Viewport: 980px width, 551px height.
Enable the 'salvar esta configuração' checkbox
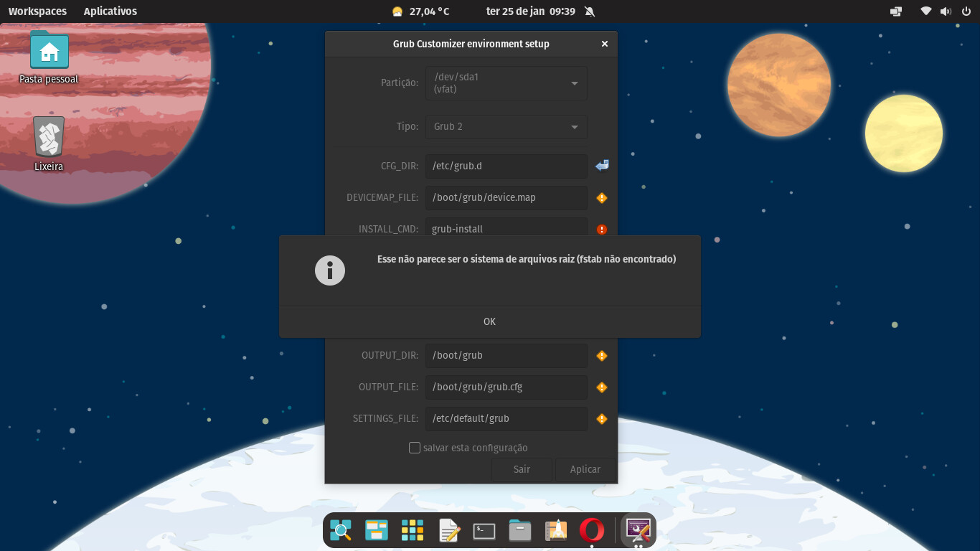pyautogui.click(x=415, y=448)
